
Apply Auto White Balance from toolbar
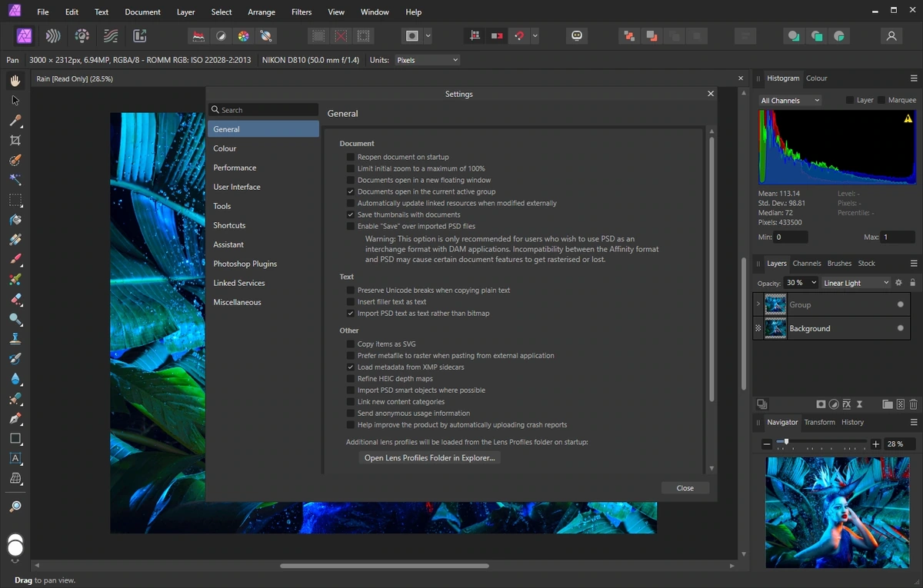coord(265,35)
